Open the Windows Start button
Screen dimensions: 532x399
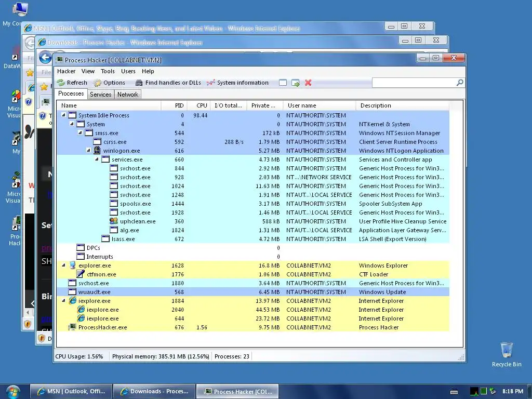click(12, 392)
